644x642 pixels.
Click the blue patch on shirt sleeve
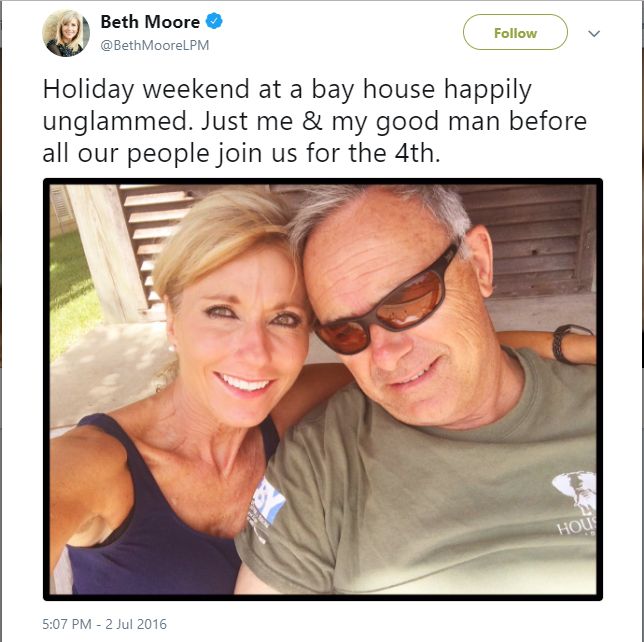tap(268, 500)
